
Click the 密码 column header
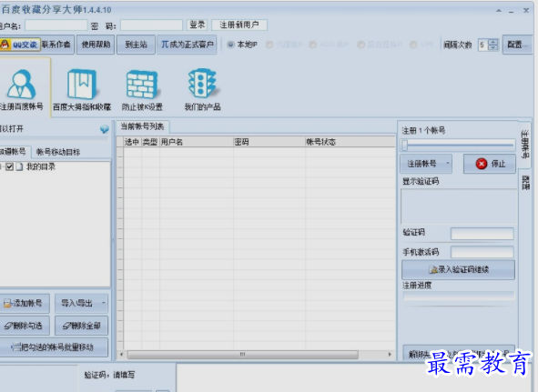pyautogui.click(x=269, y=142)
